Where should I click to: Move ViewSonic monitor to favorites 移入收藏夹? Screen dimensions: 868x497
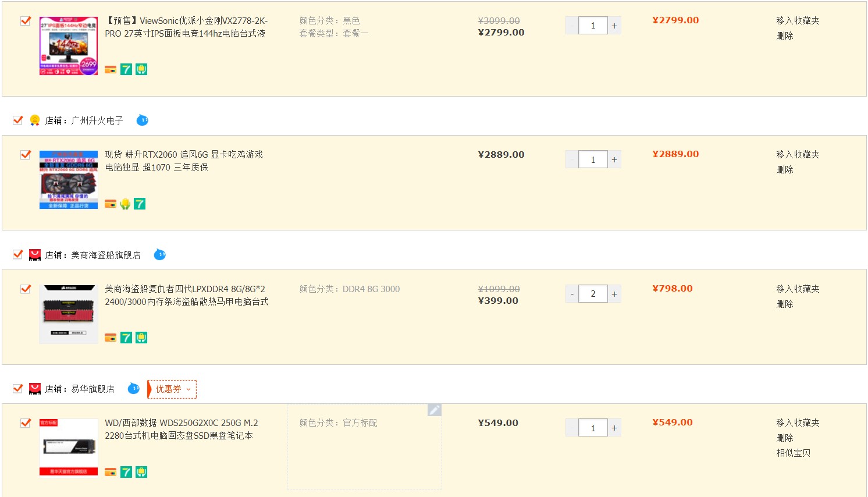[798, 20]
